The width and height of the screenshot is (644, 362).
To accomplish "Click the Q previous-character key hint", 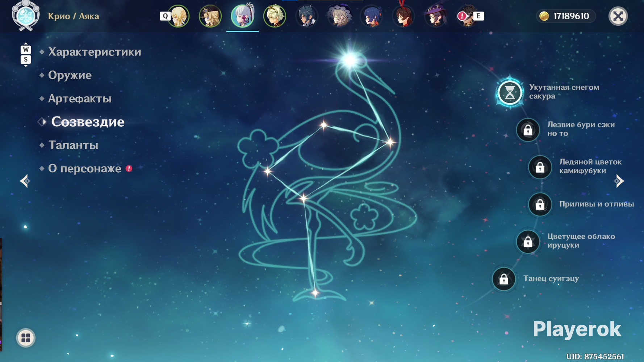I will [x=165, y=16].
